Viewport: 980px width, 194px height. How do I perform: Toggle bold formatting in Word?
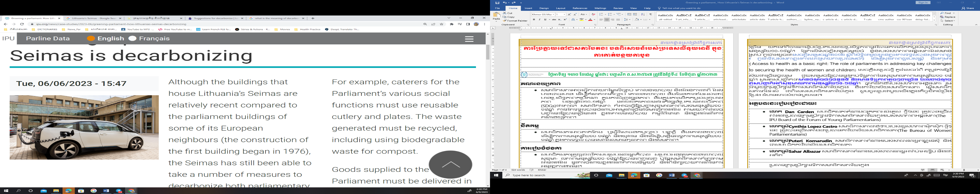pyautogui.click(x=534, y=19)
